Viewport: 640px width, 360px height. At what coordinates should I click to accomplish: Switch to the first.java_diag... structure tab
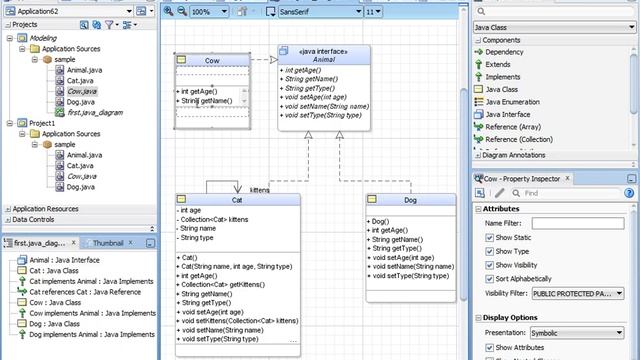39,243
